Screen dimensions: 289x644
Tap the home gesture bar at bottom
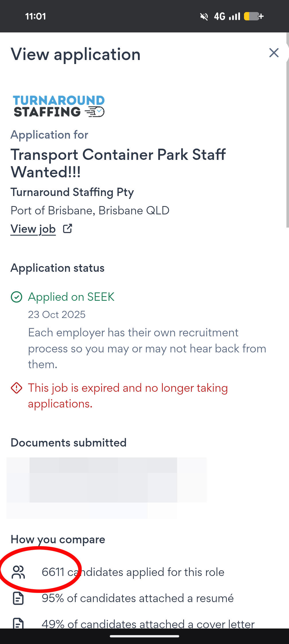(x=144, y=636)
